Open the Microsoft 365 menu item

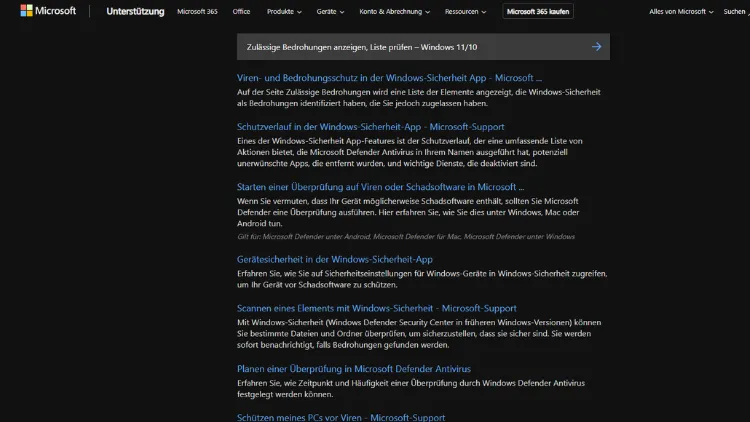click(x=197, y=11)
